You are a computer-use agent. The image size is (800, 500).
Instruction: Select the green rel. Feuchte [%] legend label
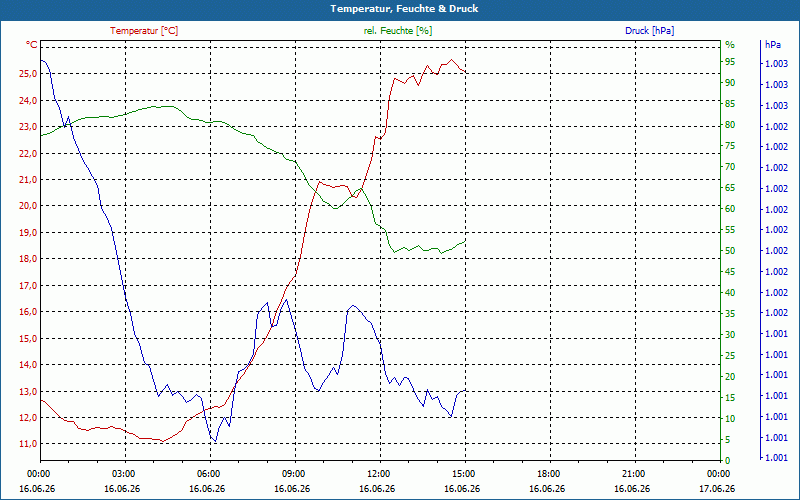point(398,31)
